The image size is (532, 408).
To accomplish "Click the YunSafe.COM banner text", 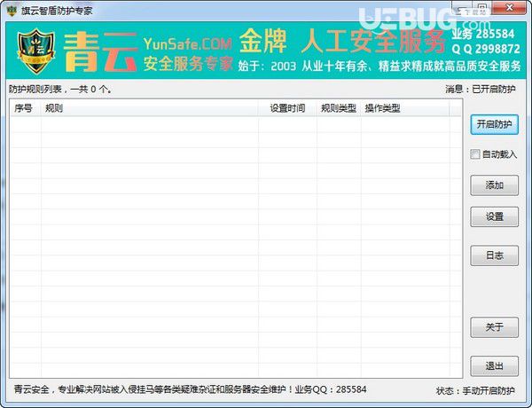I will coord(188,43).
